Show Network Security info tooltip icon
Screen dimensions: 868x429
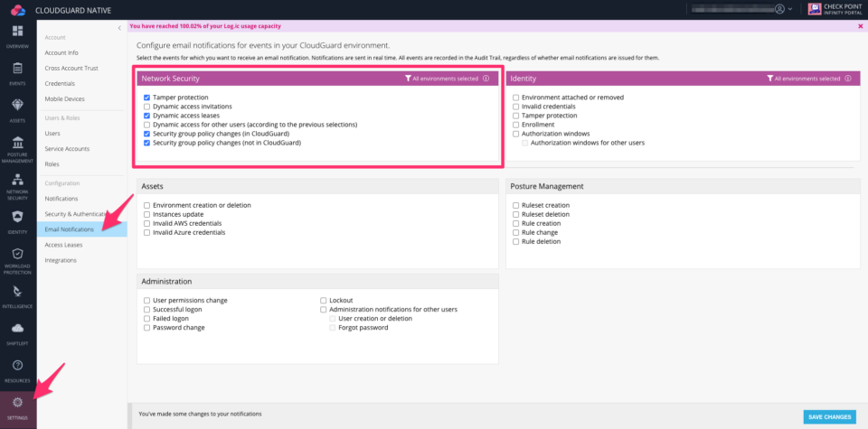(x=486, y=79)
